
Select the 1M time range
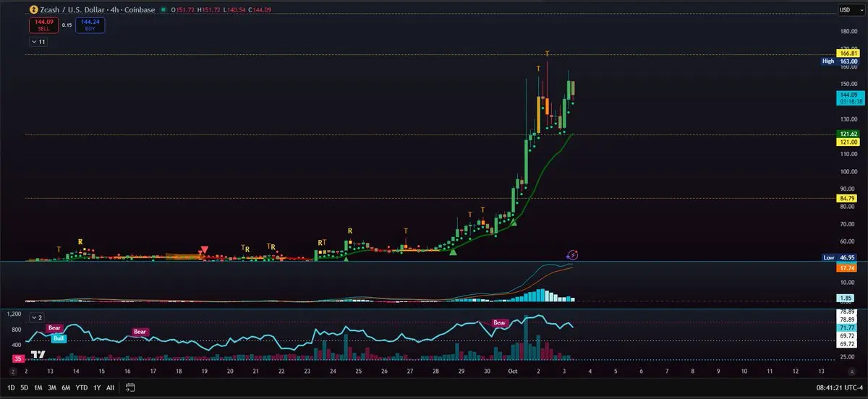[38, 388]
